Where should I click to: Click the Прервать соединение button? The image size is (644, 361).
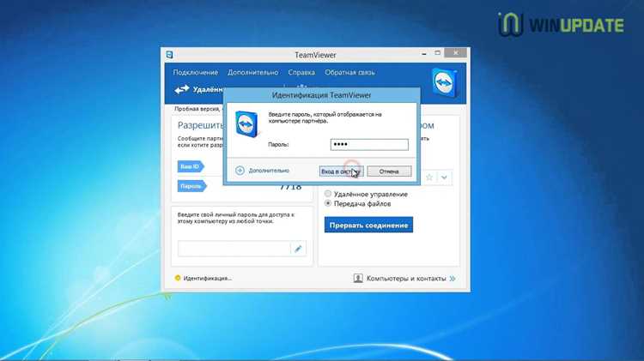[368, 225]
